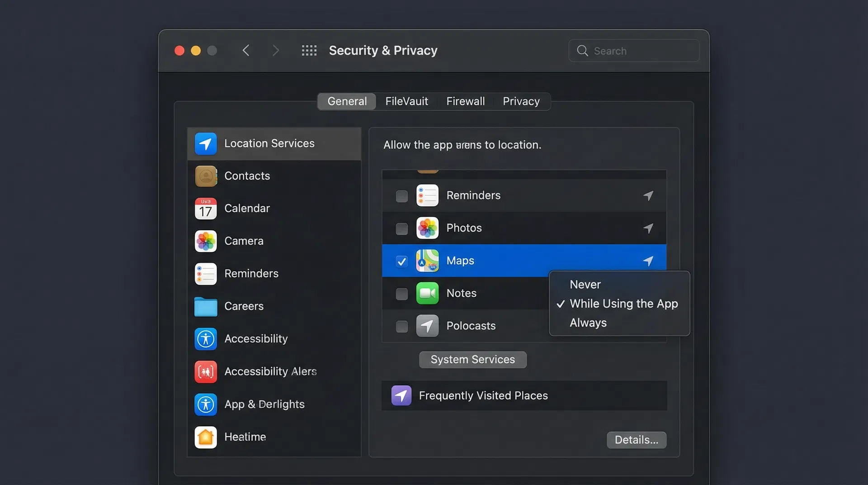Image resolution: width=868 pixels, height=485 pixels.
Task: Toggle the Polocasts location checkbox
Action: [x=401, y=327]
